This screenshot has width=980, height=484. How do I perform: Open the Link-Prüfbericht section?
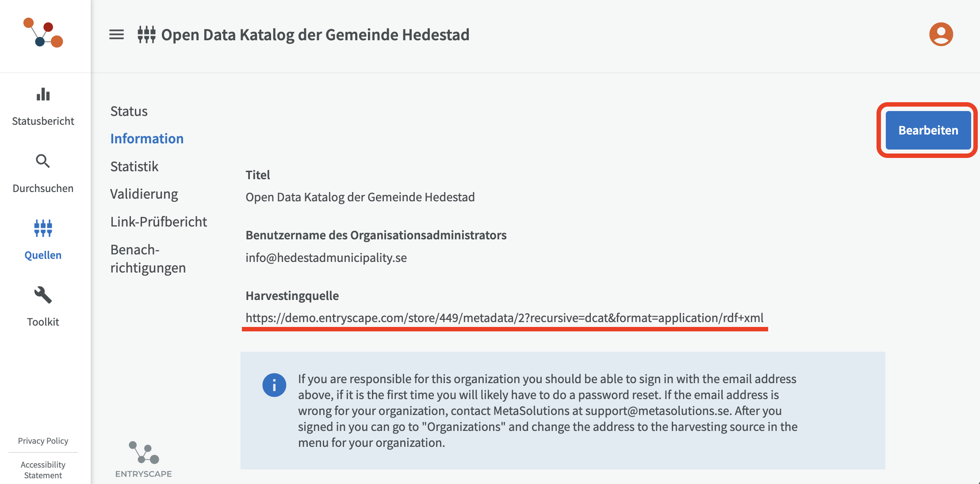point(159,222)
